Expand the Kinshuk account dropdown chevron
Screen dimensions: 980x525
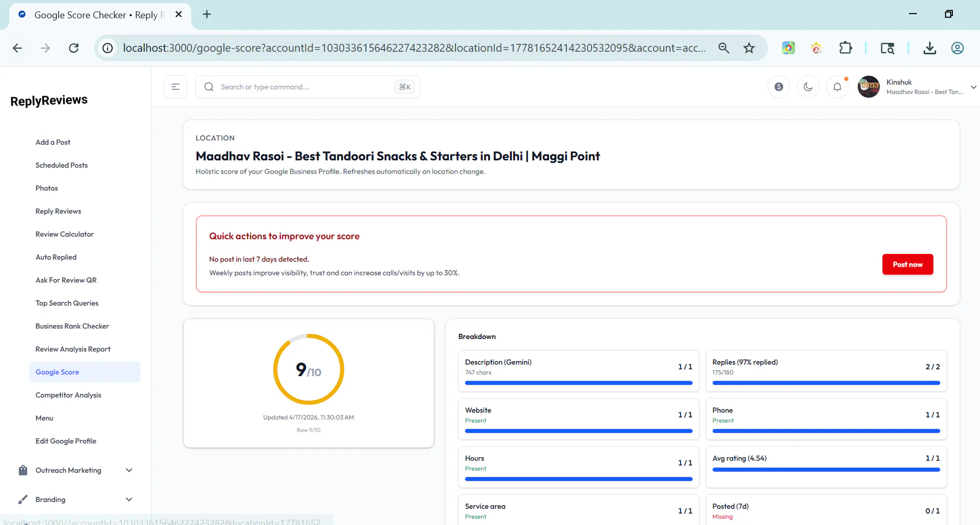[x=973, y=87]
